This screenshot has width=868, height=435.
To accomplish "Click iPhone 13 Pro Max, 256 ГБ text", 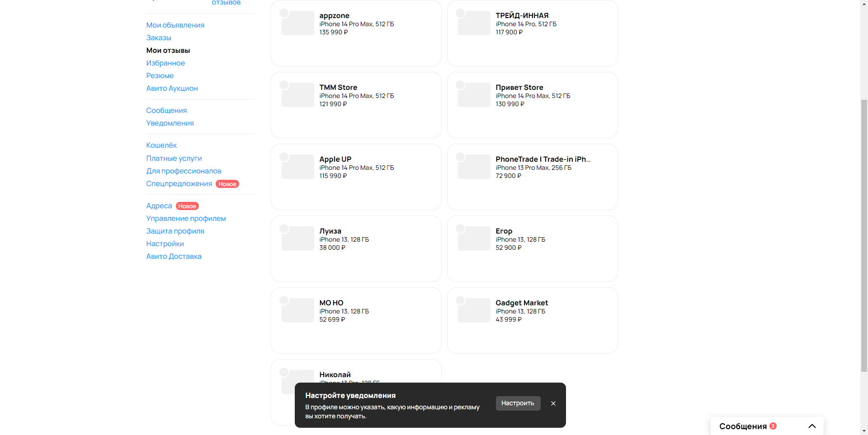I will coord(533,168).
